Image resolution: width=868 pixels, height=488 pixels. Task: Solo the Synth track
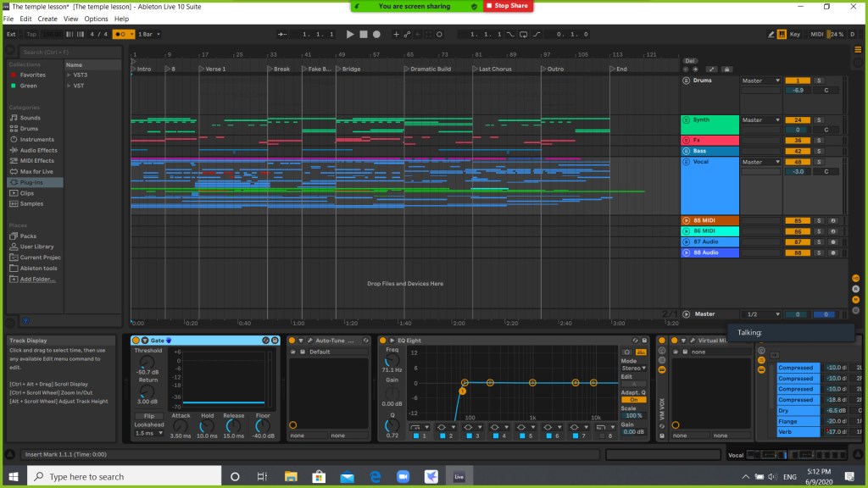click(x=819, y=120)
